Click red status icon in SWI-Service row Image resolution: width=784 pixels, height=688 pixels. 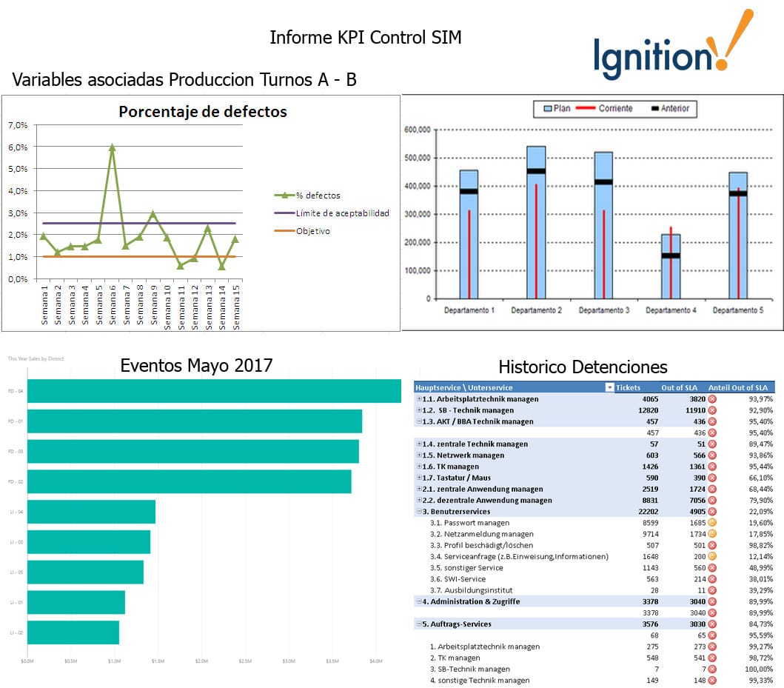click(x=712, y=579)
